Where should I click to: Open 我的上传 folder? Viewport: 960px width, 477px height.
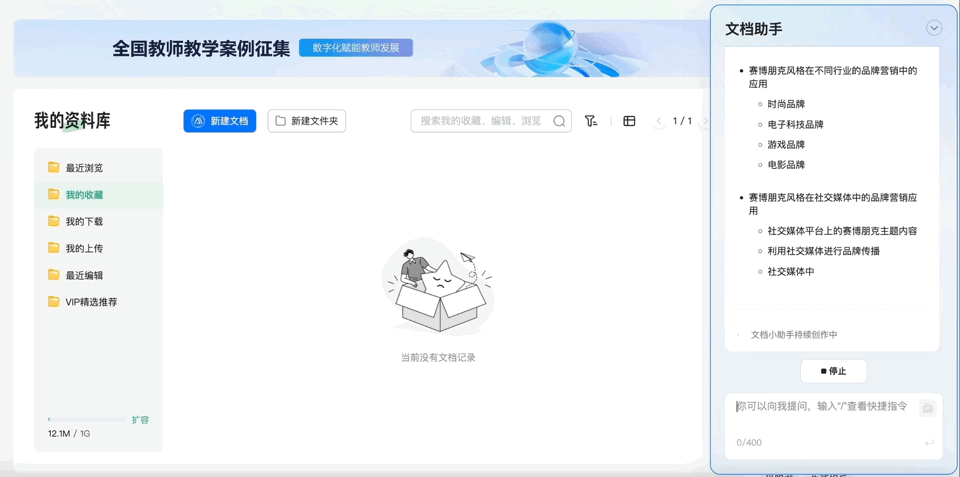coord(99,249)
